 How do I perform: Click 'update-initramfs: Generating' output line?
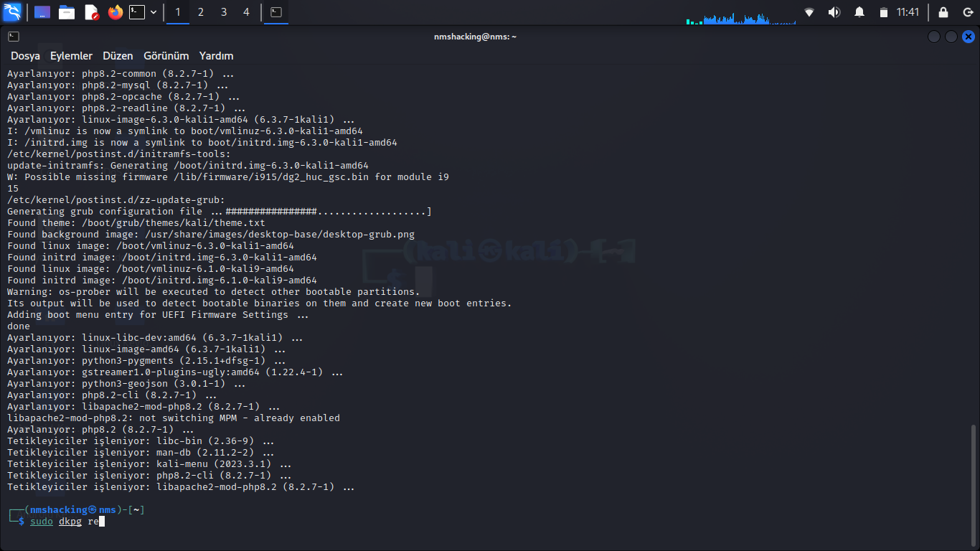188,166
